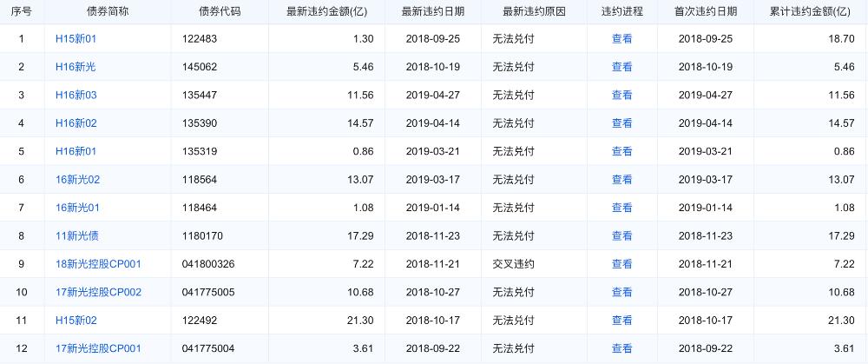This screenshot has width=868, height=364.
Task: Click the 首次违约日期 column header
Action: click(x=705, y=11)
